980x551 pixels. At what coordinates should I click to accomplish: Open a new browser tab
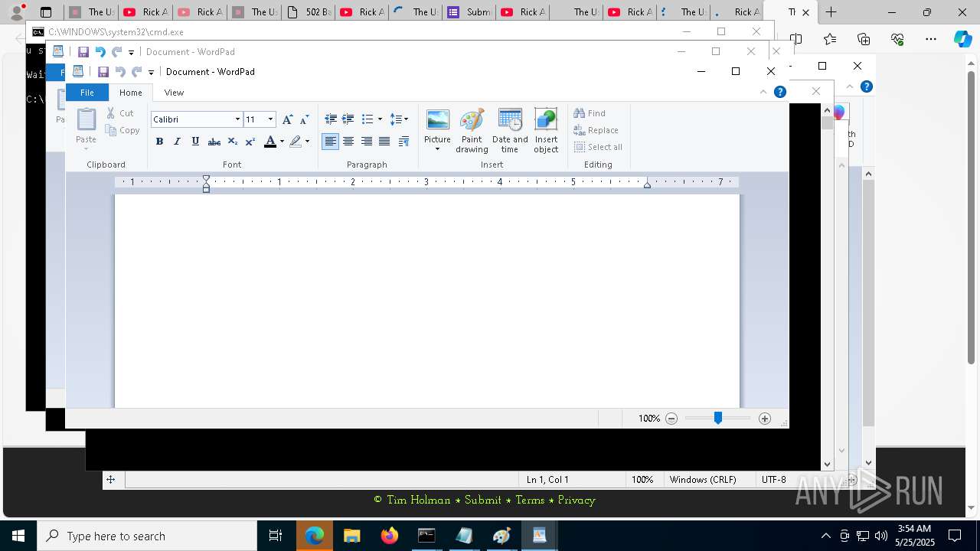(x=831, y=11)
